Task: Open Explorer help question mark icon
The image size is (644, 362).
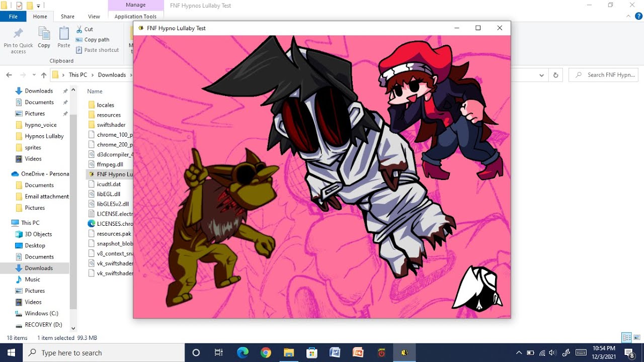Action: click(x=639, y=17)
